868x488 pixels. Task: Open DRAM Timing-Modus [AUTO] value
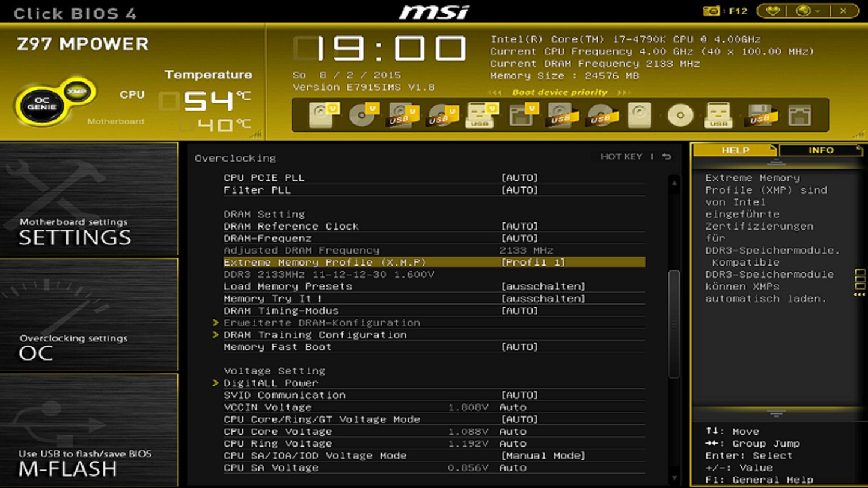point(519,311)
